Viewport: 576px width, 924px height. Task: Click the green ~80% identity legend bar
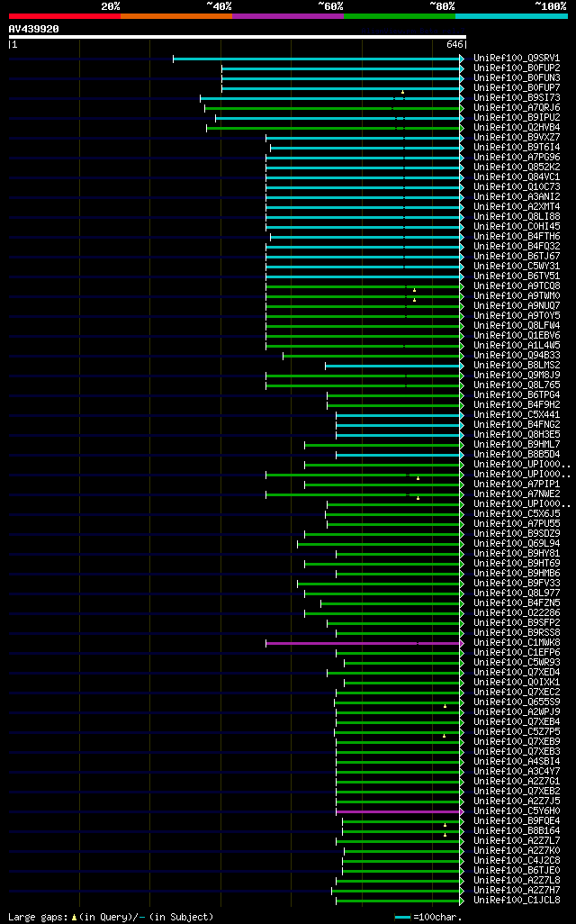(400, 16)
